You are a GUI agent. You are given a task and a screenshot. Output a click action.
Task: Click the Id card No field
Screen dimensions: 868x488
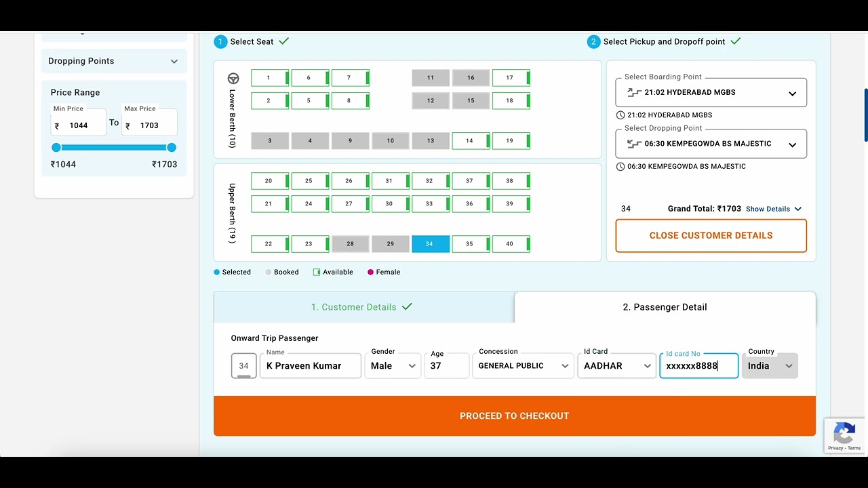click(699, 366)
